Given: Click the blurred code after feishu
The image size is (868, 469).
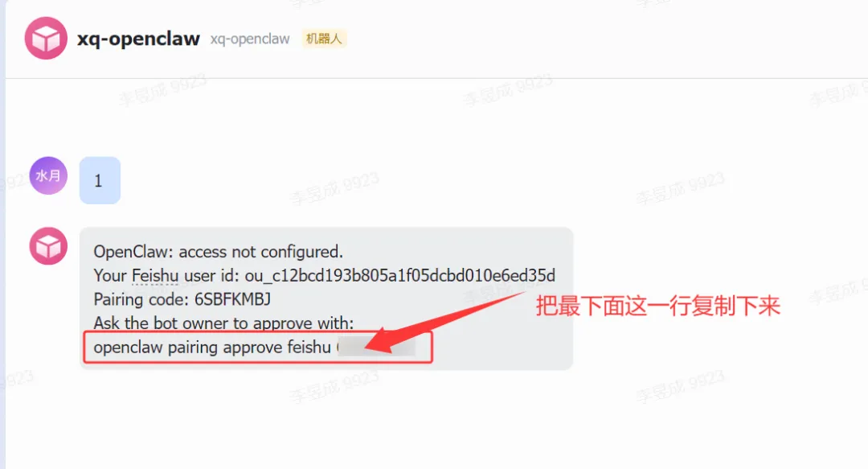Looking at the screenshot, I should tap(376, 348).
